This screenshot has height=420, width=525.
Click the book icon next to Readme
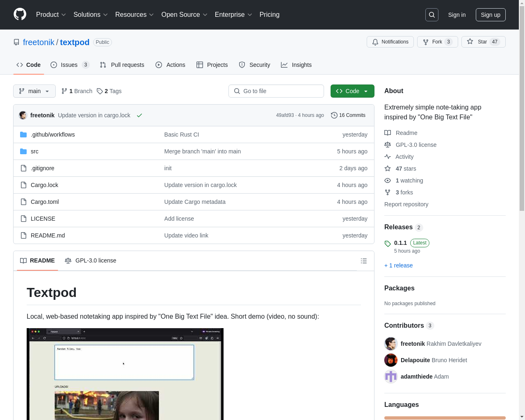388,133
